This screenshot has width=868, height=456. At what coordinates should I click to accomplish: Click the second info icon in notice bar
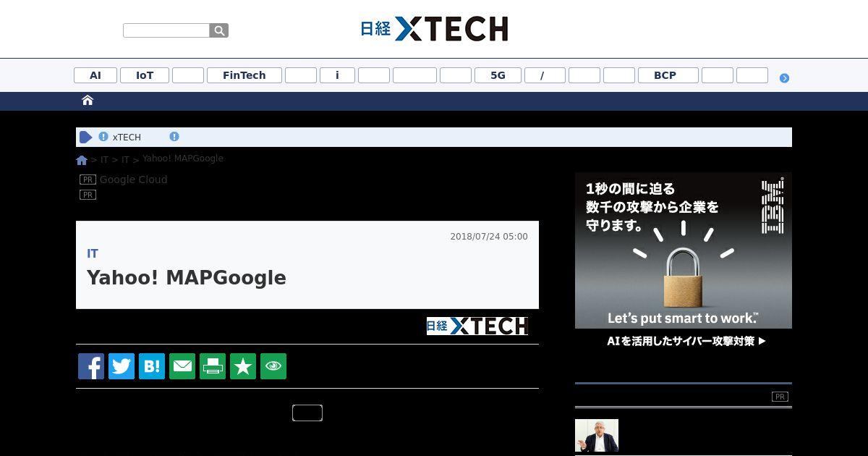pos(174,136)
